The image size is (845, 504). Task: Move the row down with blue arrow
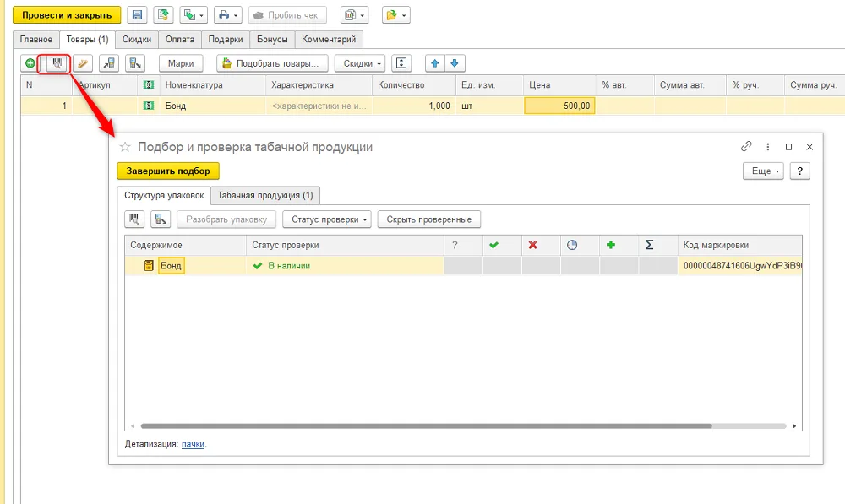click(455, 63)
